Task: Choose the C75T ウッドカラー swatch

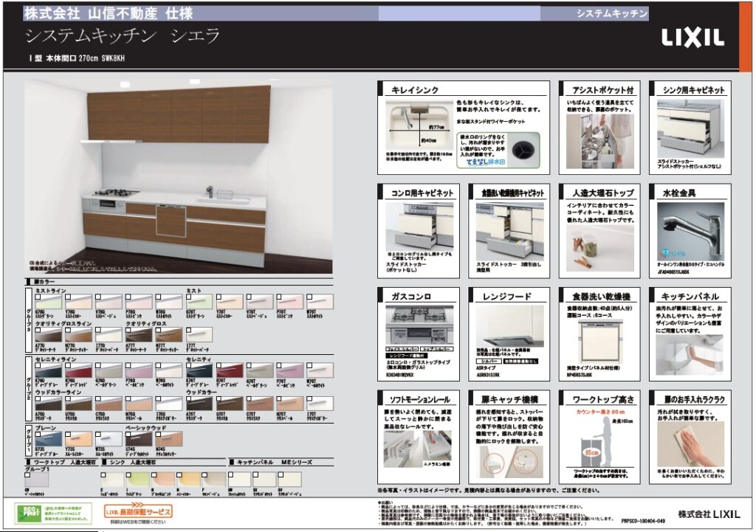Action: tap(260, 404)
